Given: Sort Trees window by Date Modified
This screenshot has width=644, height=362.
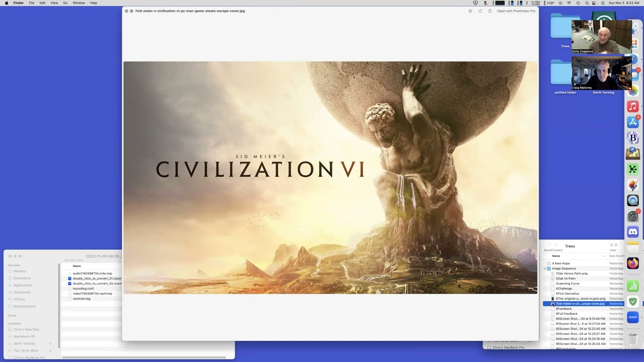Looking at the screenshot, I should pos(616,256).
